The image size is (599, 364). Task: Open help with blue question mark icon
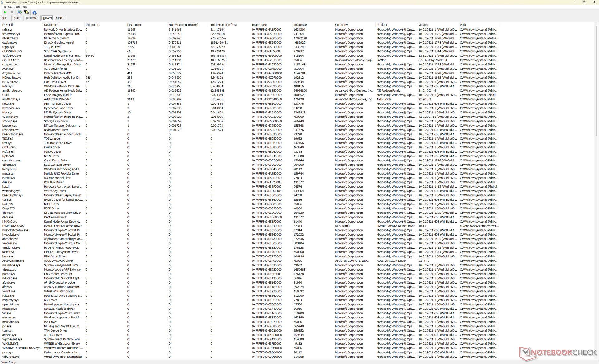pos(35,12)
